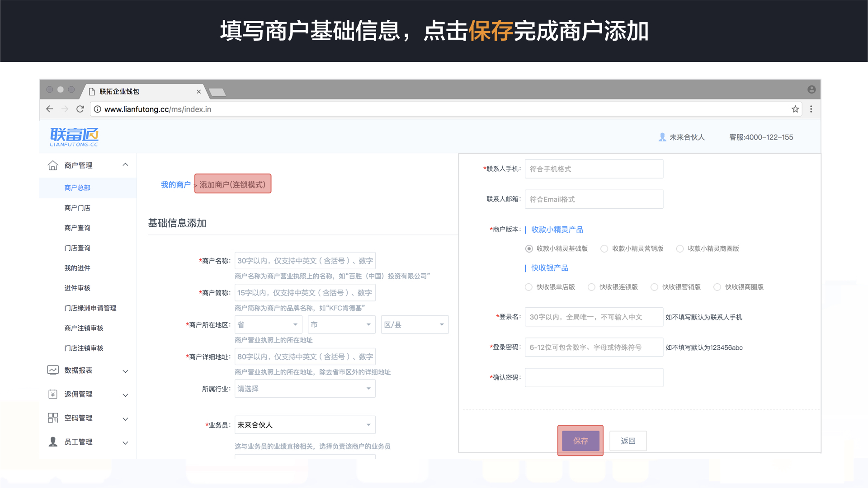Click the 确认密码 input field
Image resolution: width=868 pixels, height=488 pixels.
(594, 377)
